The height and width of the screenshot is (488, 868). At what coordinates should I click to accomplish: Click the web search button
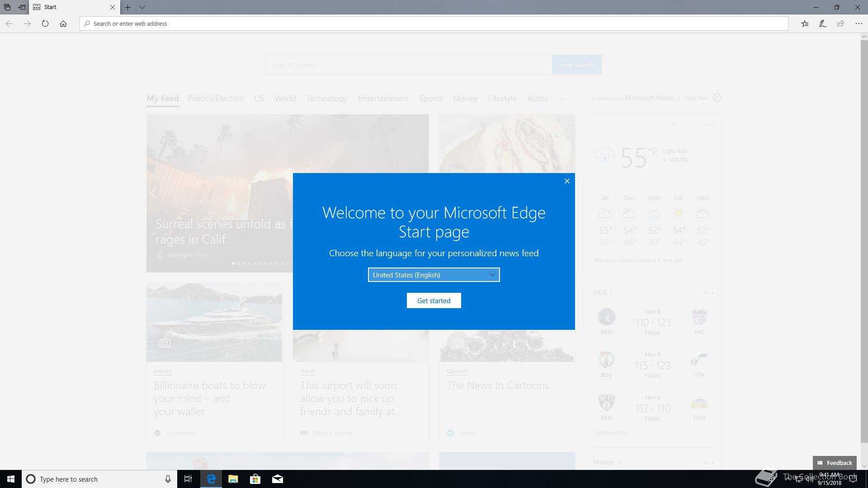point(577,65)
